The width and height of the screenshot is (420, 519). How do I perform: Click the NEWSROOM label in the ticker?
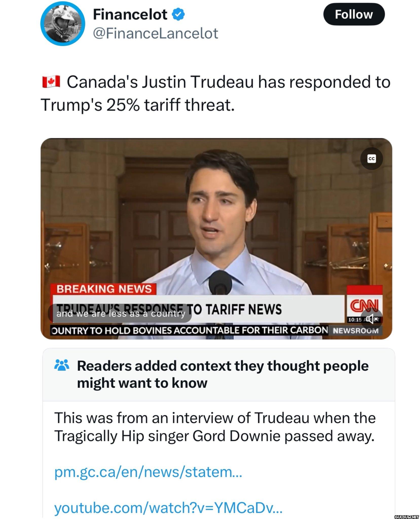click(355, 330)
